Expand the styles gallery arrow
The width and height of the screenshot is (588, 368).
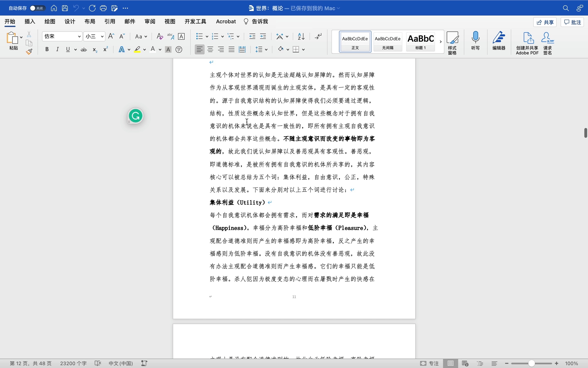[441, 42]
